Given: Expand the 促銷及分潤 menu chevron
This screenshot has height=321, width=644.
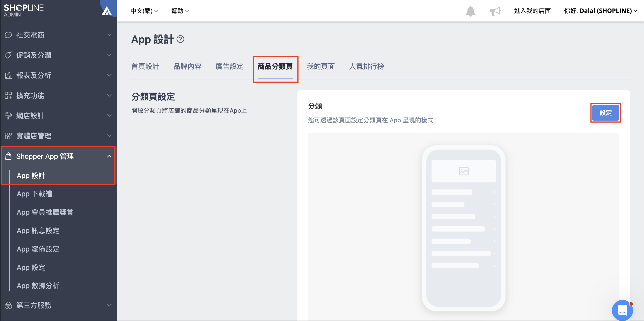Looking at the screenshot, I should point(109,55).
